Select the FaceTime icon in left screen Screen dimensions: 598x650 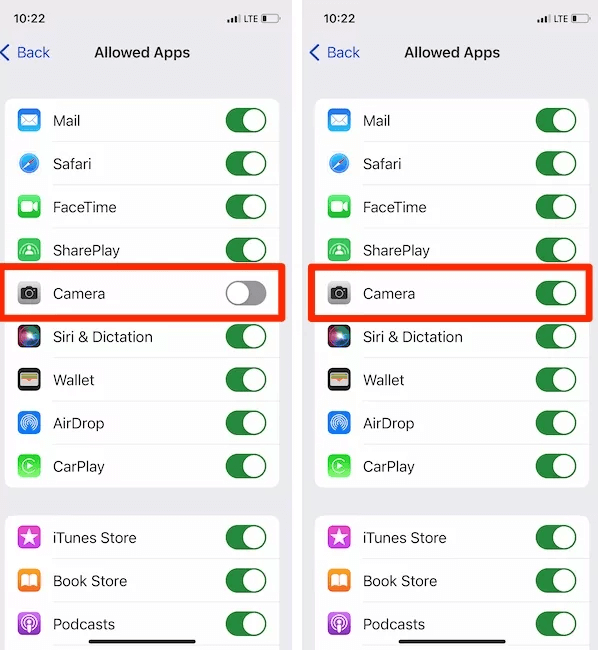29,206
